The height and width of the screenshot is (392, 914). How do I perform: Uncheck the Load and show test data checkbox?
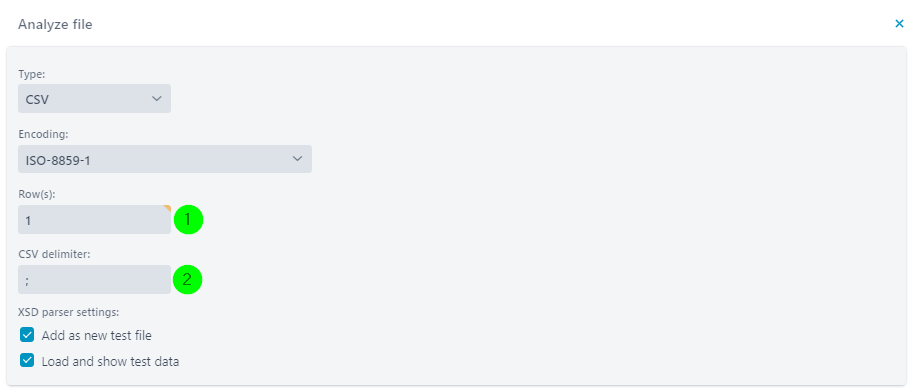click(27, 360)
